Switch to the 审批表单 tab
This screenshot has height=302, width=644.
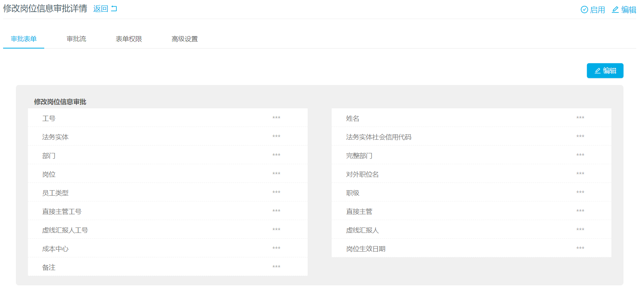(x=24, y=39)
